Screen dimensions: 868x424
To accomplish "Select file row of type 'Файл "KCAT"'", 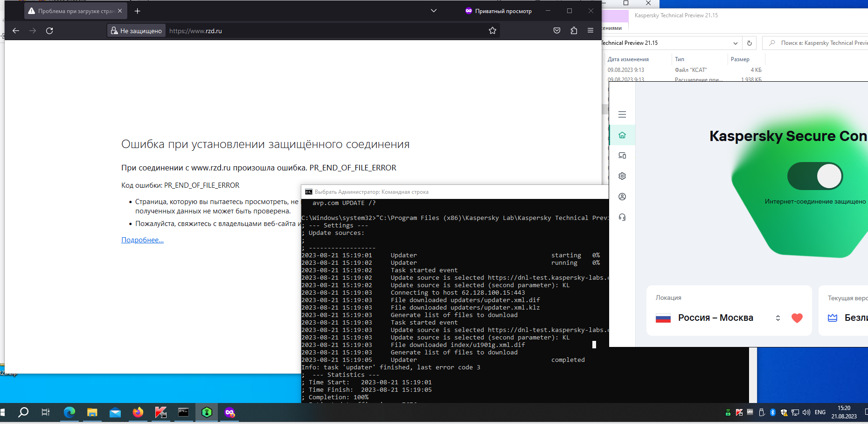I will 685,70.
